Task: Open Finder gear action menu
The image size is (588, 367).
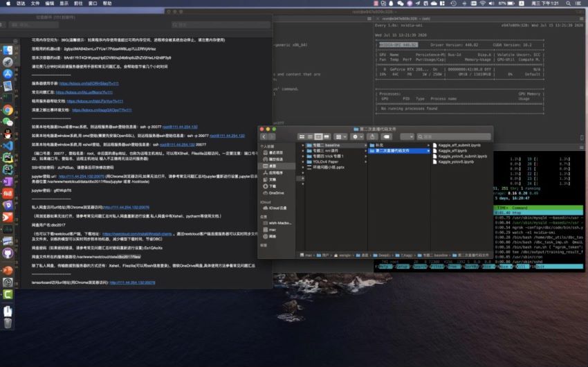Action: (357, 136)
